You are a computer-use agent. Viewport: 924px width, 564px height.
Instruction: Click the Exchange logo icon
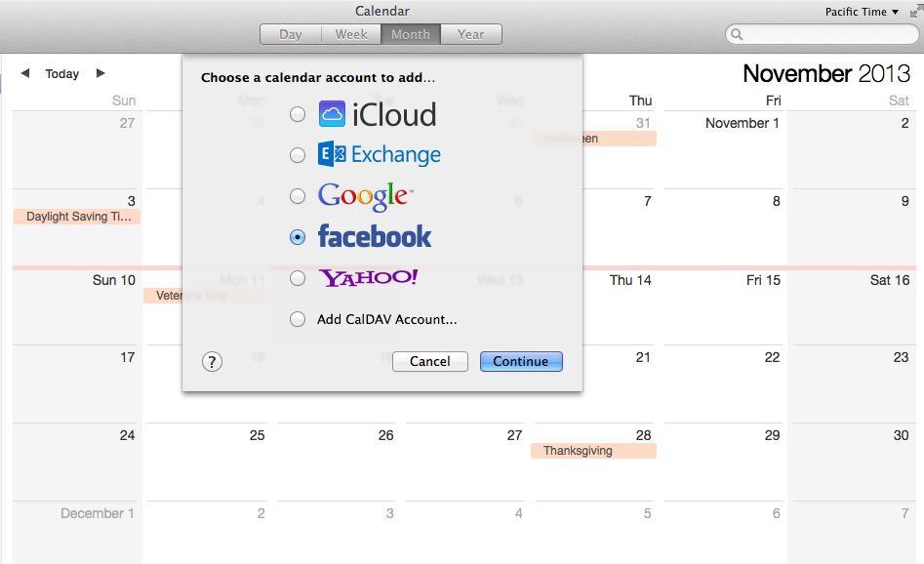pyautogui.click(x=333, y=154)
